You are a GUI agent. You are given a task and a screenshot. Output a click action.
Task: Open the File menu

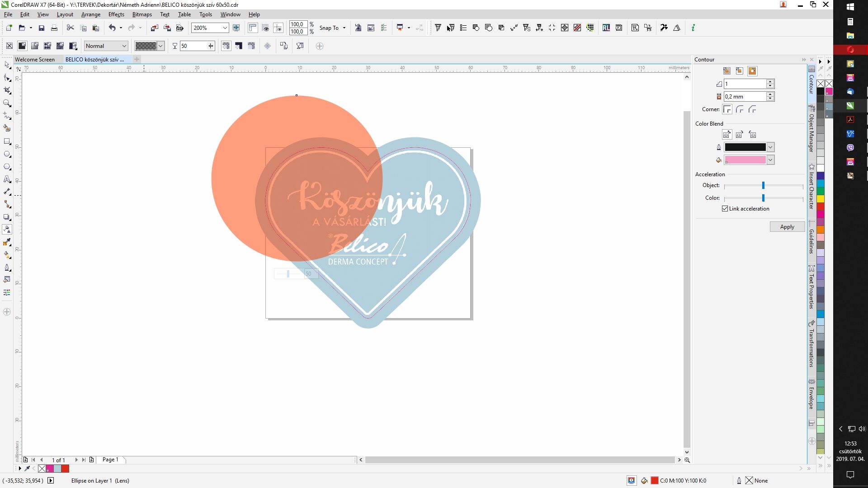pyautogui.click(x=8, y=14)
